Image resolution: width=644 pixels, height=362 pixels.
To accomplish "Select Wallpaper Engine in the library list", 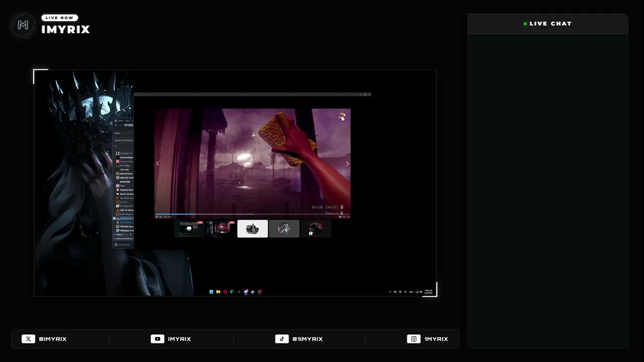I will (125, 230).
